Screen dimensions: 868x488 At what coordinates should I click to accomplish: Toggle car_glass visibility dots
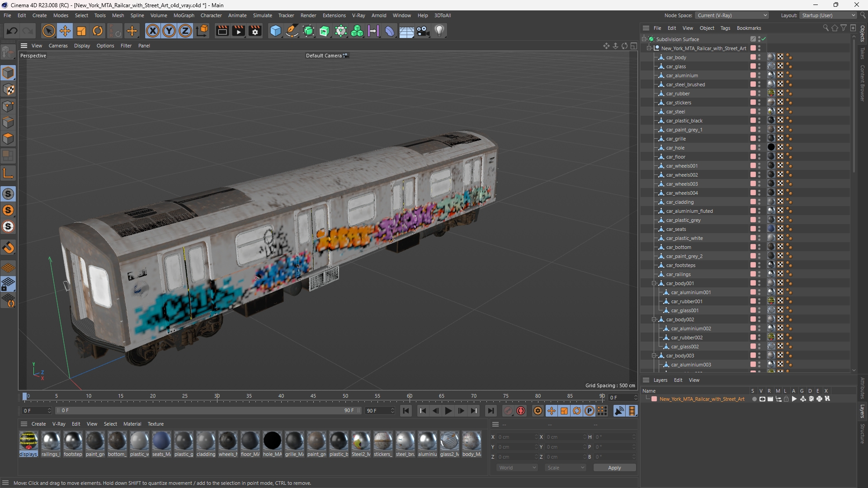(x=759, y=66)
